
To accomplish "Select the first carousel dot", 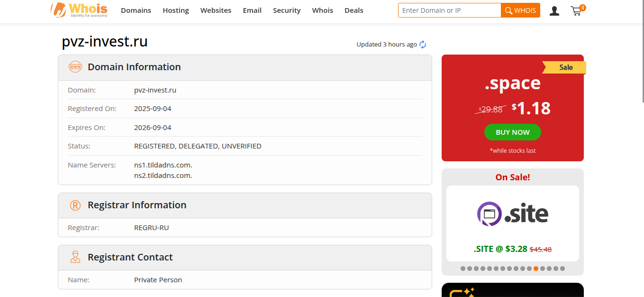I will [x=463, y=269].
